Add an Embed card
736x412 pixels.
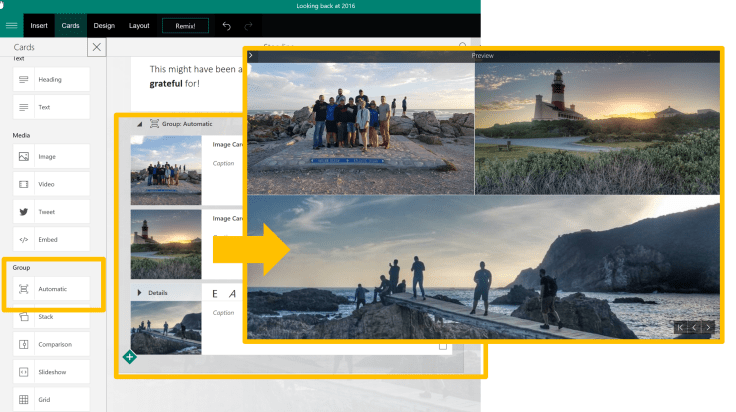pyautogui.click(x=51, y=240)
